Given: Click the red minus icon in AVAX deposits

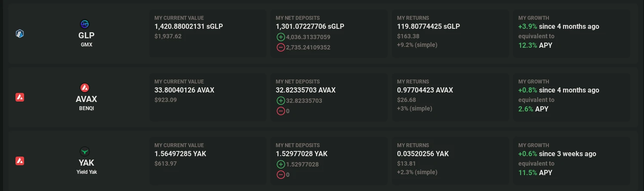Looking at the screenshot, I should pyautogui.click(x=280, y=111).
